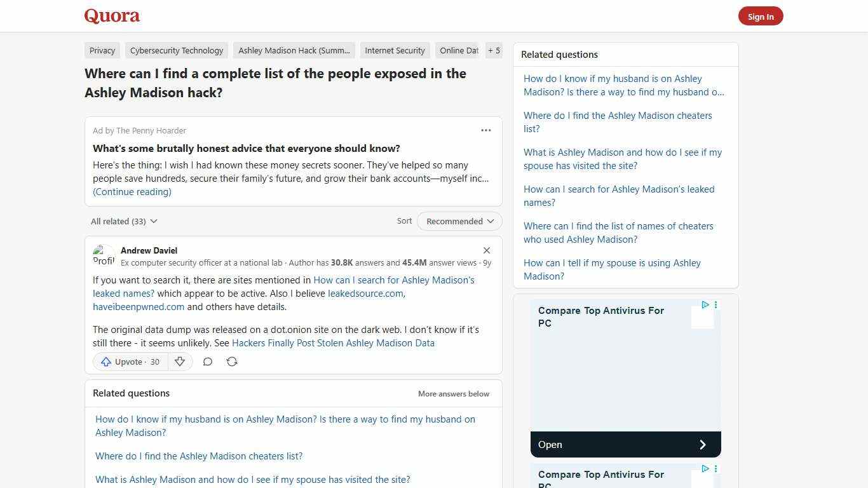Screen dimensions: 868x488
Task: Click Andrew Daviel's profile picture
Action: coord(104,255)
